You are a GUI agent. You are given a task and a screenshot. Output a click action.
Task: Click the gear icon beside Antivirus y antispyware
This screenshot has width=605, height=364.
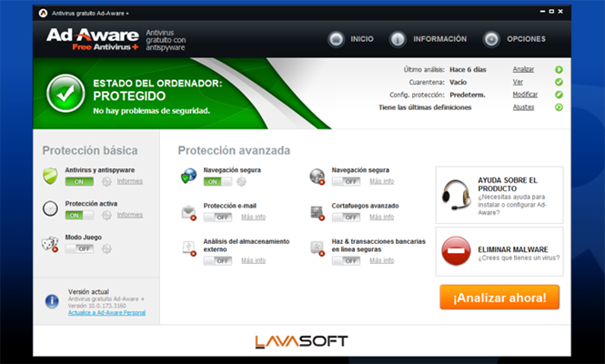click(106, 181)
